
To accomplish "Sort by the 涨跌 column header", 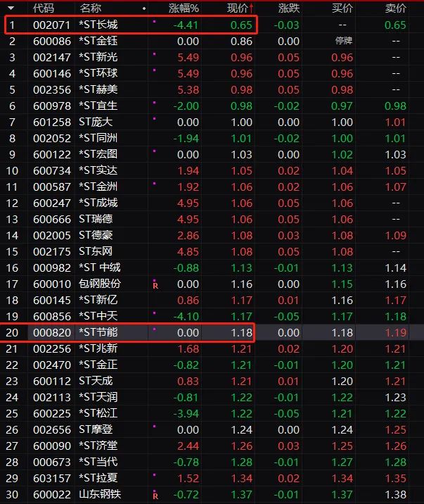I will (288, 8).
